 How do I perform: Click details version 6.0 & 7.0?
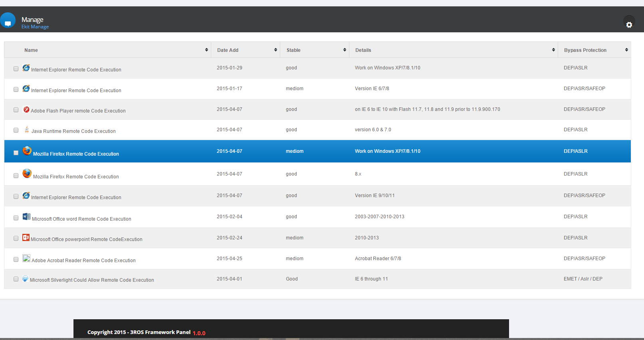tap(373, 130)
